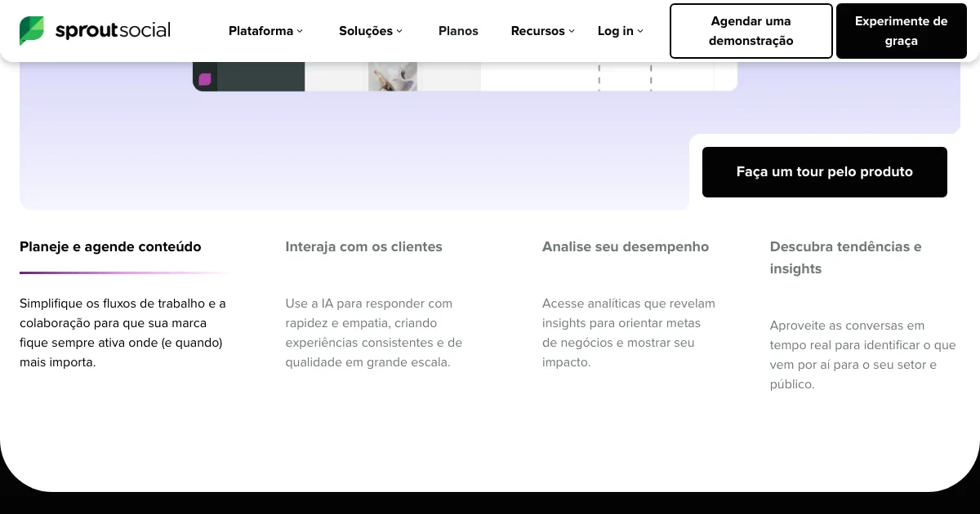
Task: Open the Log in dropdown arrow
Action: coord(640,31)
